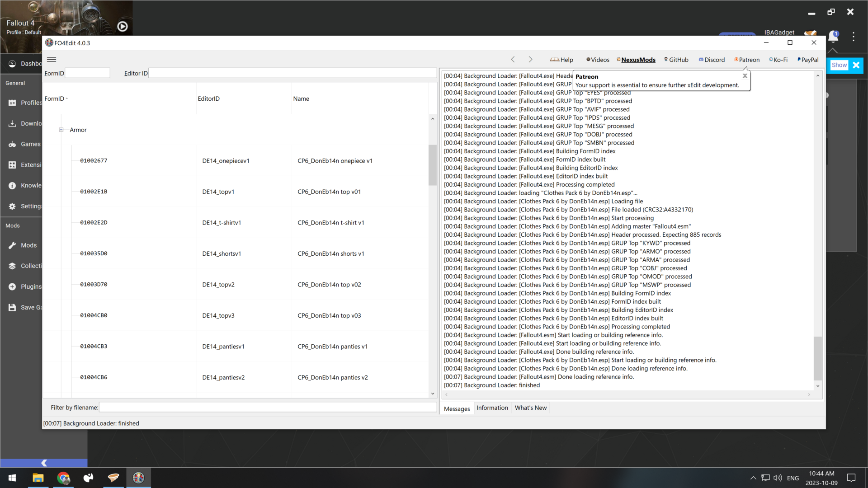Open Plugins in Vortex sidebar

(25, 287)
